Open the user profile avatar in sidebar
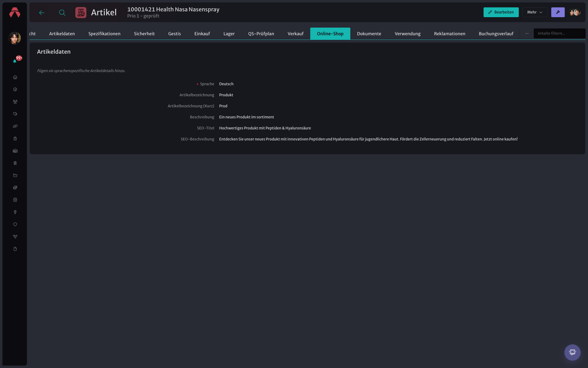Image resolution: width=588 pixels, height=368 pixels. click(15, 38)
